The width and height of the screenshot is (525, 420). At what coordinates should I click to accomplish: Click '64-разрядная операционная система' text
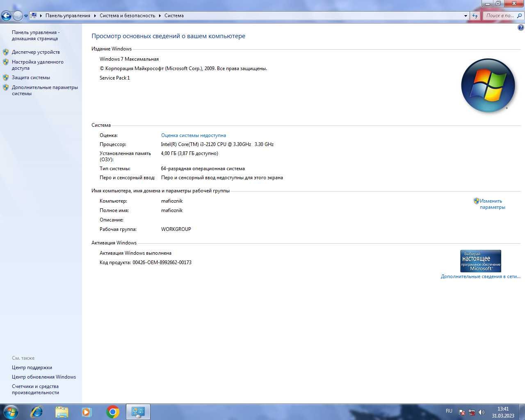[x=203, y=169]
